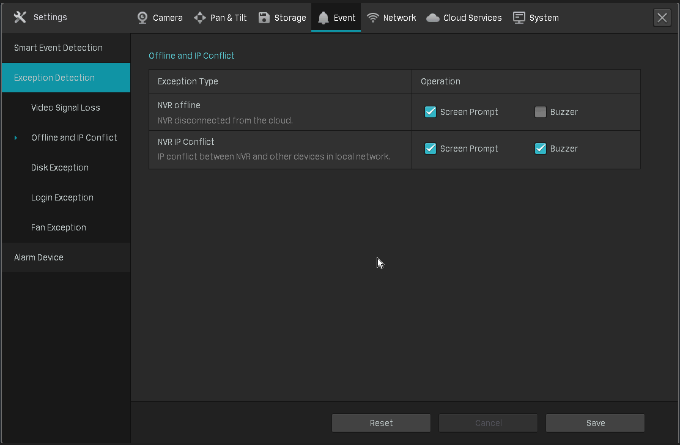
Task: Expand the Smart Event Detection section
Action: [65, 47]
